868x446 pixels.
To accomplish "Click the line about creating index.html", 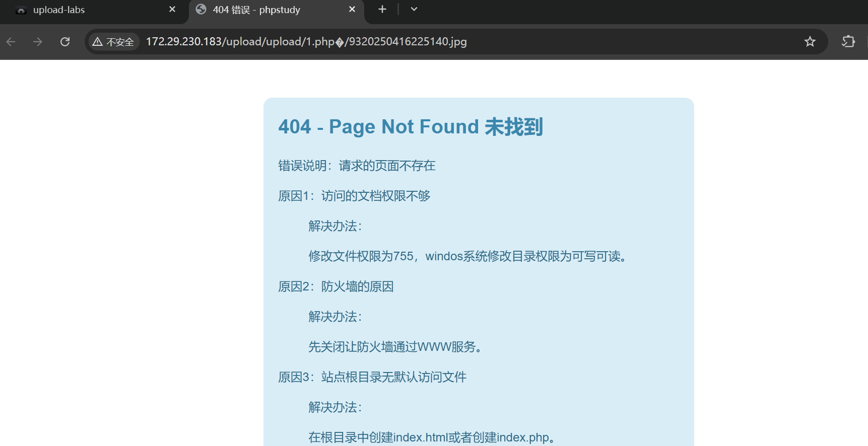I will (x=434, y=437).
